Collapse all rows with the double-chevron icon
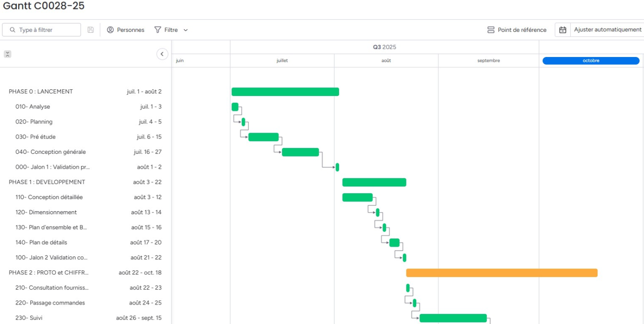 (8, 54)
